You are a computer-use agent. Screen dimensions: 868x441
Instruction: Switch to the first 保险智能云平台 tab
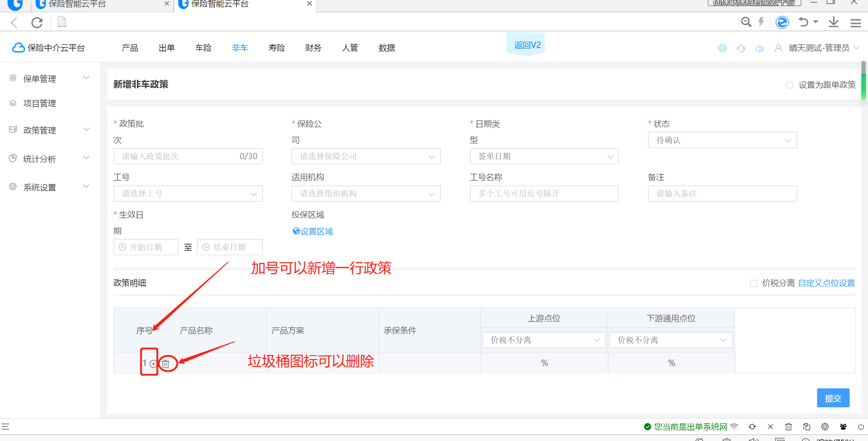click(102, 5)
